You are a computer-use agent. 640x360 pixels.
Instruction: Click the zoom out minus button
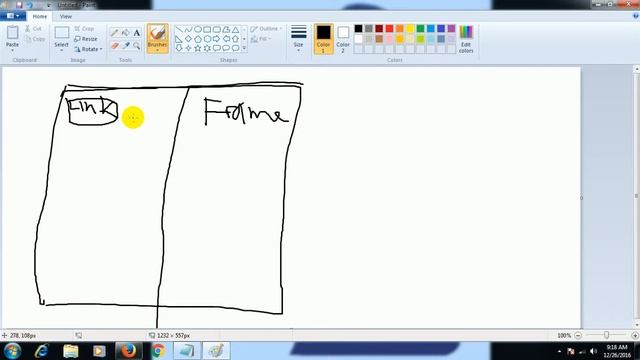pos(578,335)
